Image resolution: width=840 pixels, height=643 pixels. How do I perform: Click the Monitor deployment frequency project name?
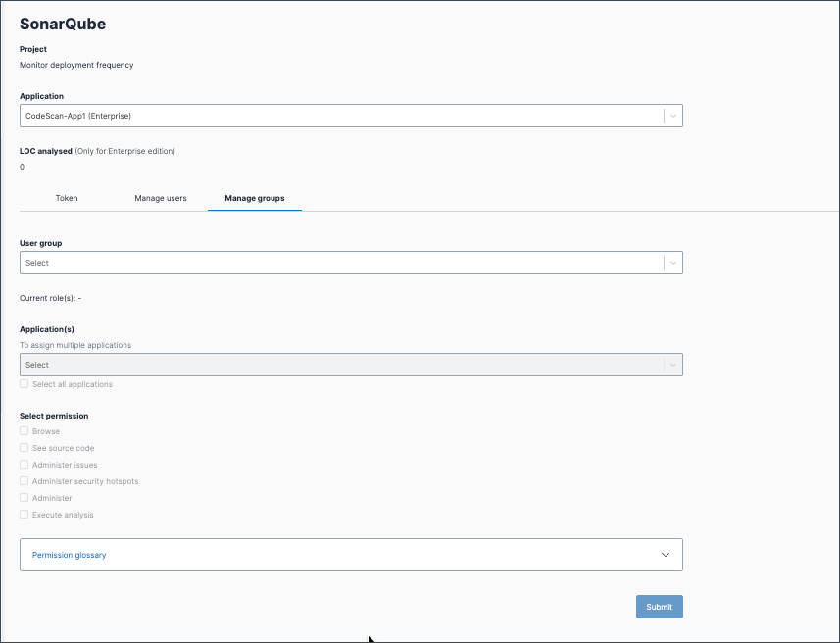tap(76, 65)
